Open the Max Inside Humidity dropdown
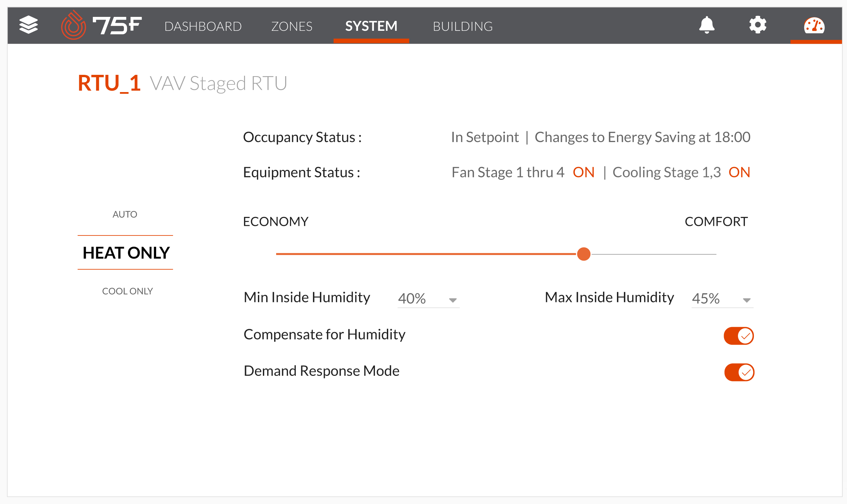This screenshot has width=847, height=504. (722, 299)
